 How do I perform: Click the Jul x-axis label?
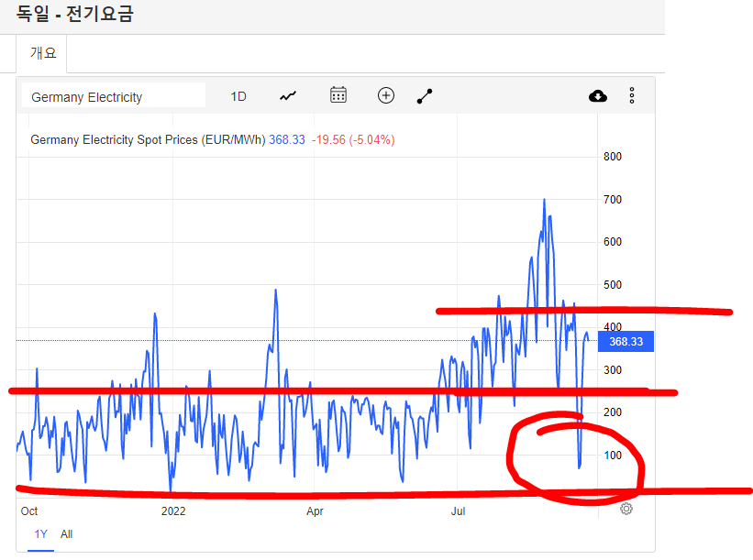[x=459, y=511]
